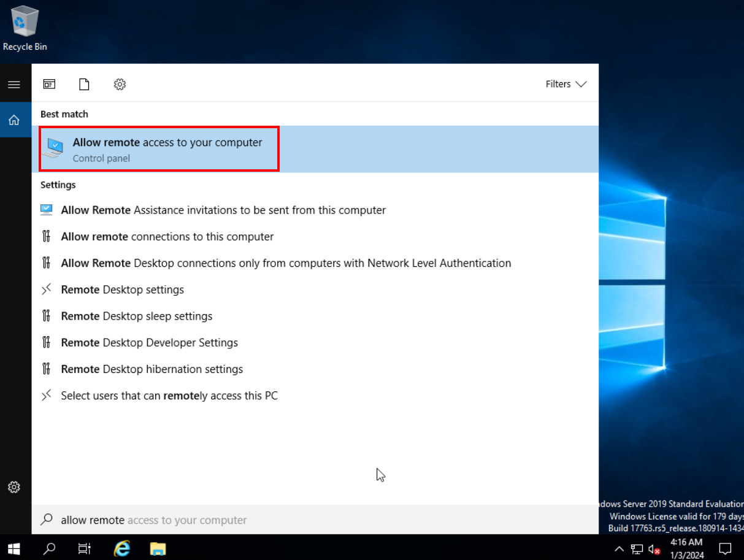
Task: Open Remote Desktop hibernation settings
Action: point(151,369)
